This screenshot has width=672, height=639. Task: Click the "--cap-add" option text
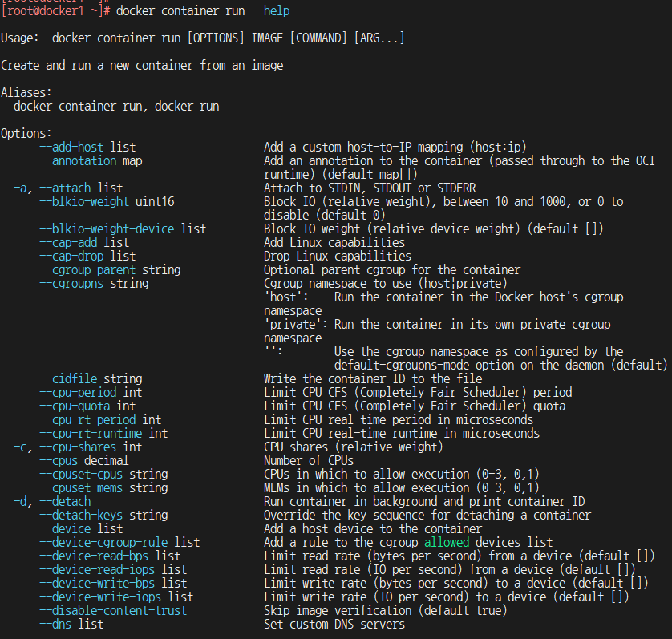point(69,243)
